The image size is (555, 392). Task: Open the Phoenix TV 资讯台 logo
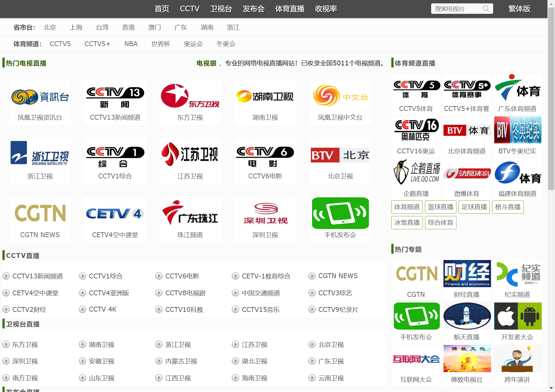point(40,97)
